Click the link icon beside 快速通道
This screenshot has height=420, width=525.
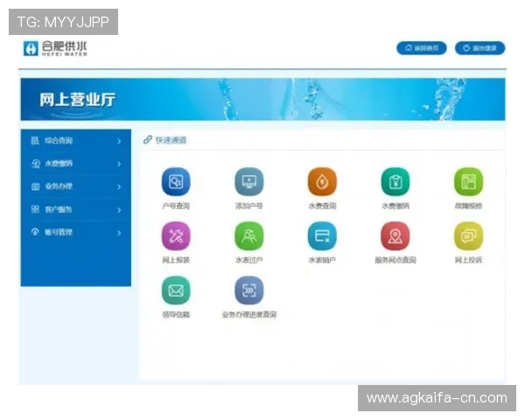(147, 140)
